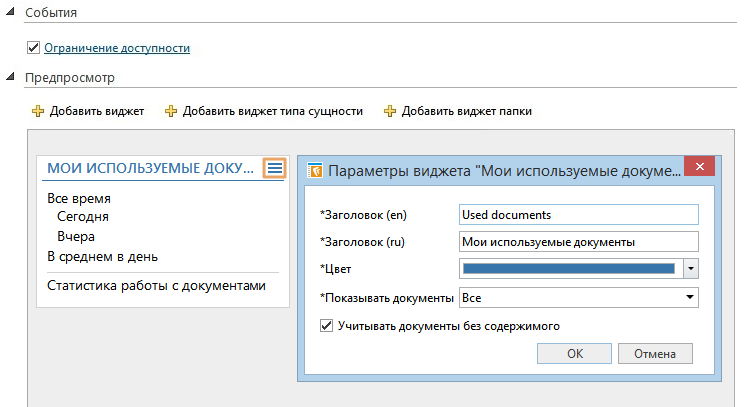This screenshot has height=407, width=744.
Task: Click the Добавить виджет папки command
Action: pyautogui.click(x=466, y=111)
